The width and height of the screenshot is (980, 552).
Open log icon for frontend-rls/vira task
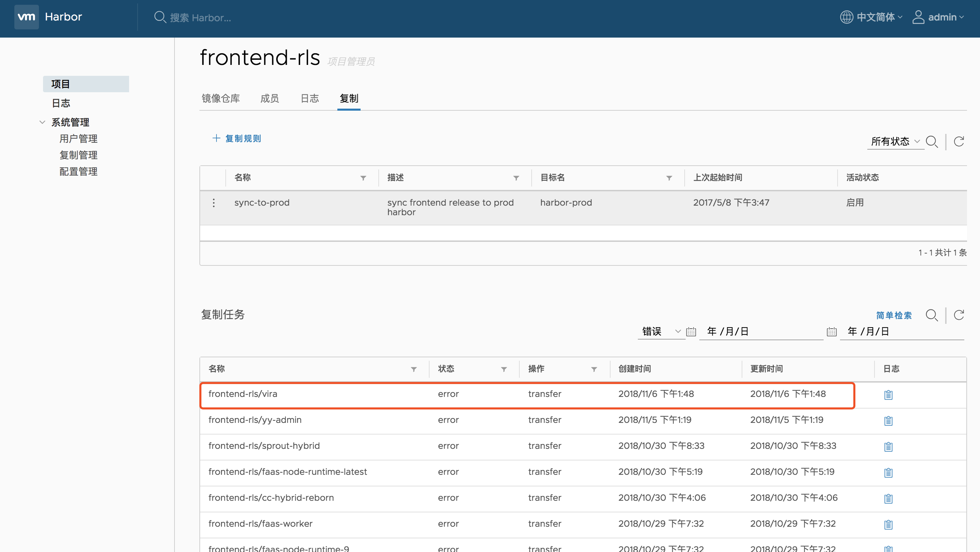pos(888,395)
